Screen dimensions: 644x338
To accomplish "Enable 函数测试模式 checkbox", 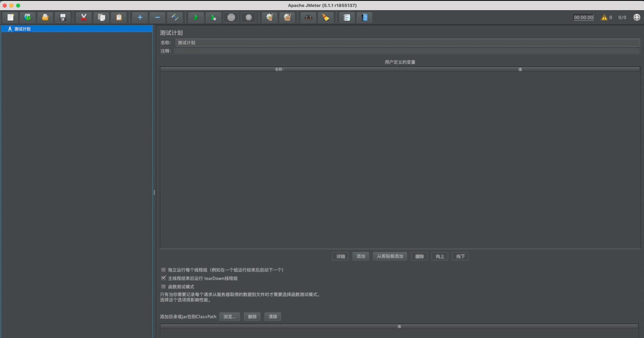I will point(164,286).
